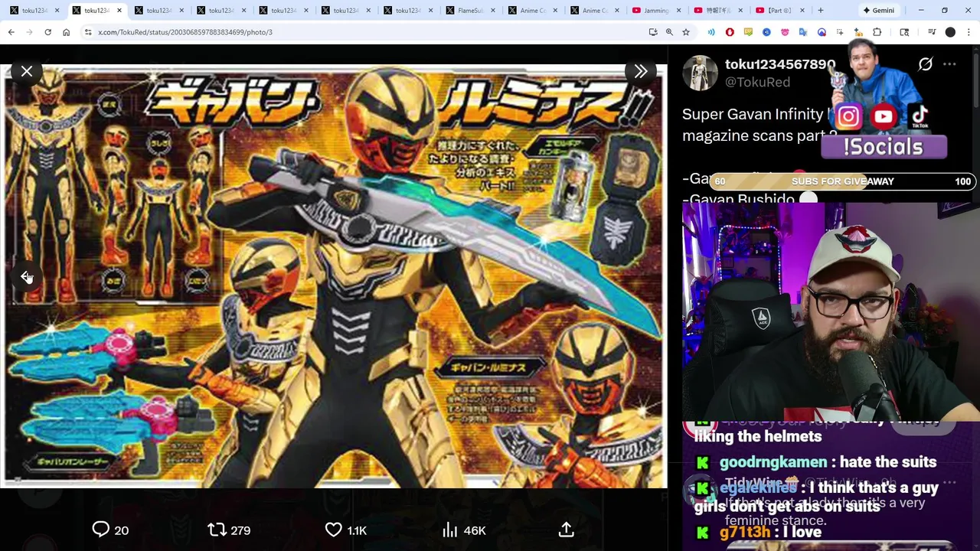Open the toku1234567890 profile avatar
The image size is (980, 551).
(700, 73)
